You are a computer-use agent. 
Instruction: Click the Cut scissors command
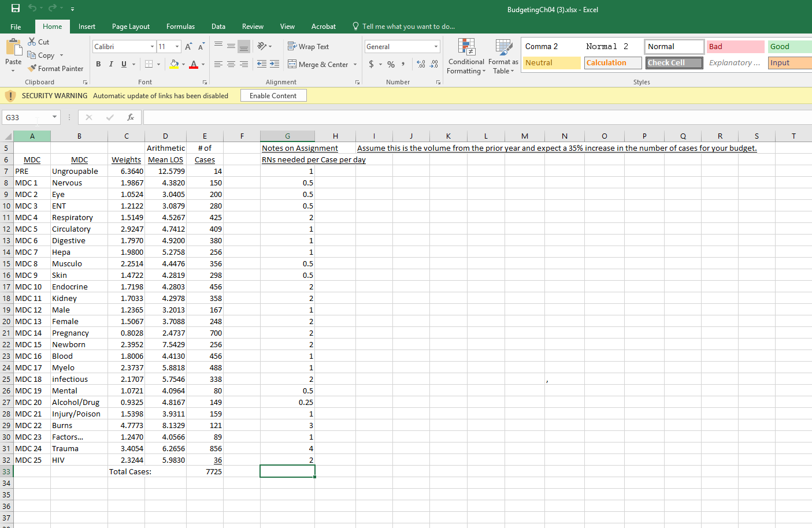(x=39, y=42)
